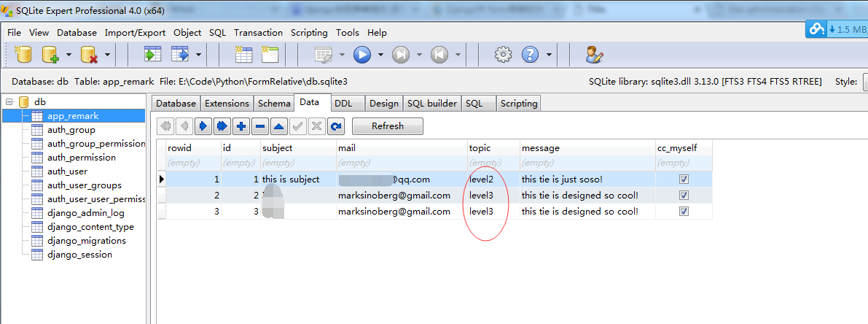Delete record with the minus navigator button

[260, 126]
